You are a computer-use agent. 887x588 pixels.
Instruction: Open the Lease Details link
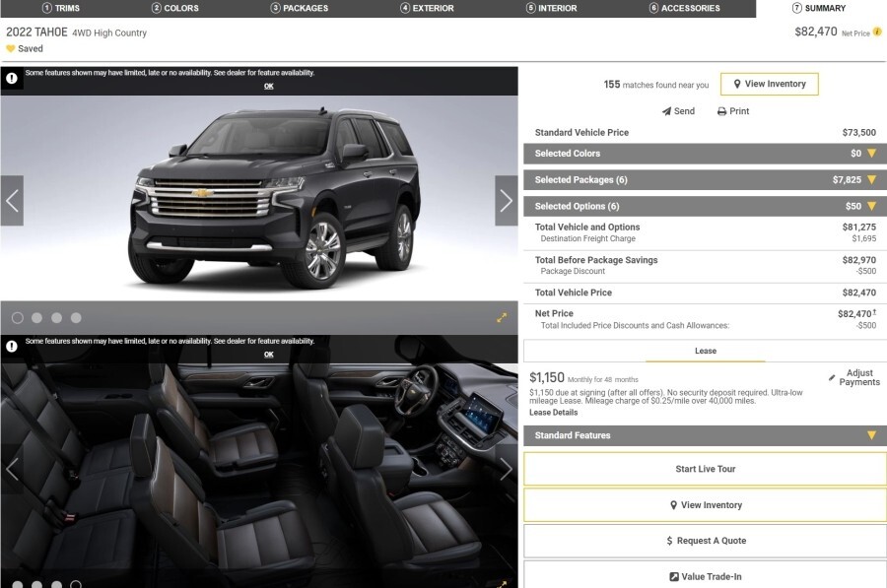pos(553,412)
